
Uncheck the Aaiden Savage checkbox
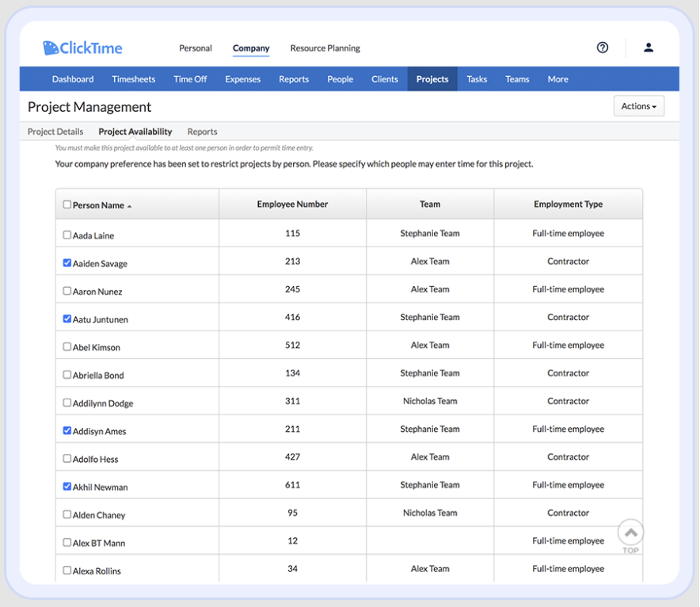coord(67,263)
